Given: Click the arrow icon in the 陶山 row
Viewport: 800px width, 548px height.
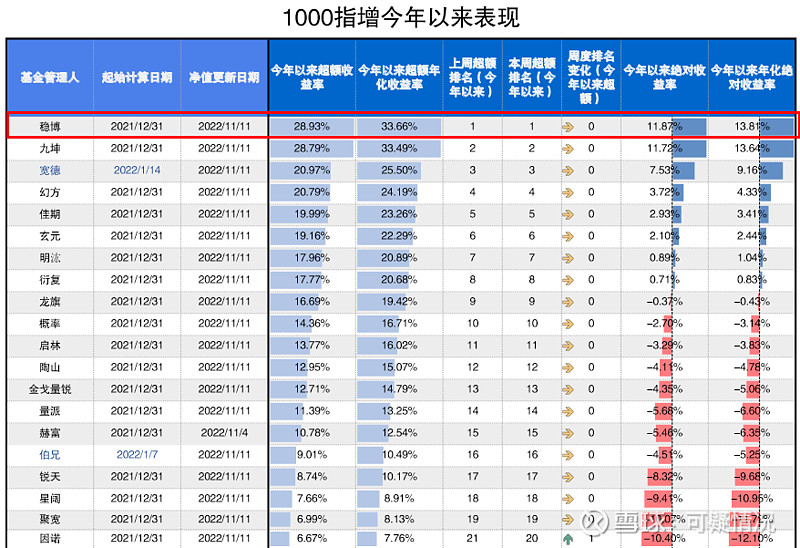Looking at the screenshot, I should coord(568,367).
